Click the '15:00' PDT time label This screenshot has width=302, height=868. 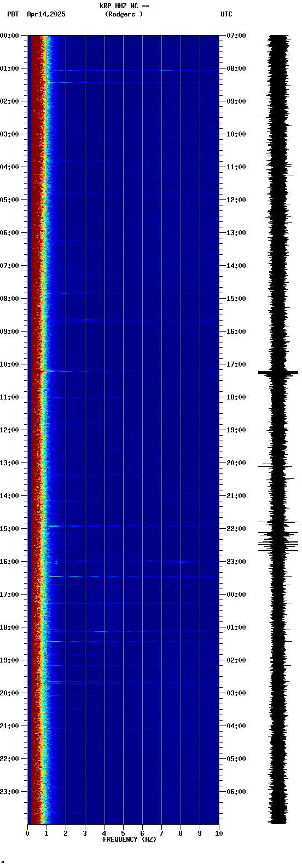[x=9, y=529]
